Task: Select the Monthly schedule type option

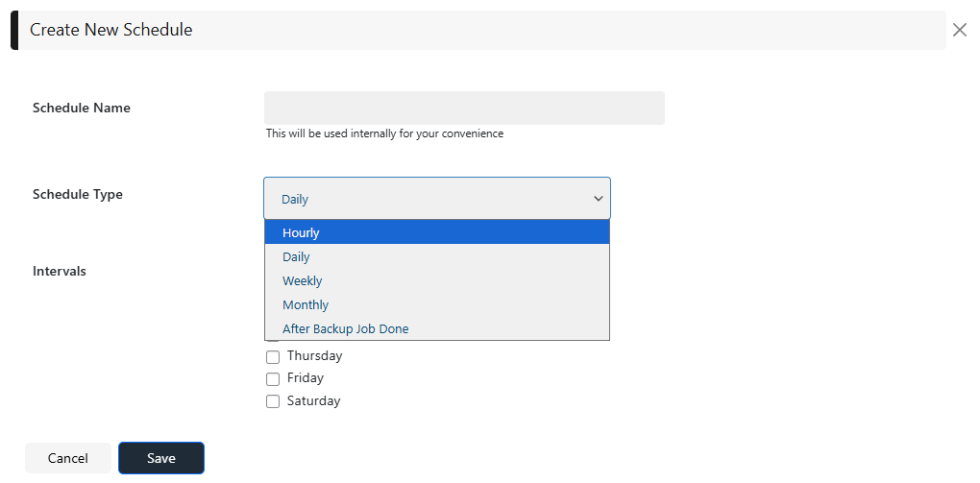Action: 436,304
